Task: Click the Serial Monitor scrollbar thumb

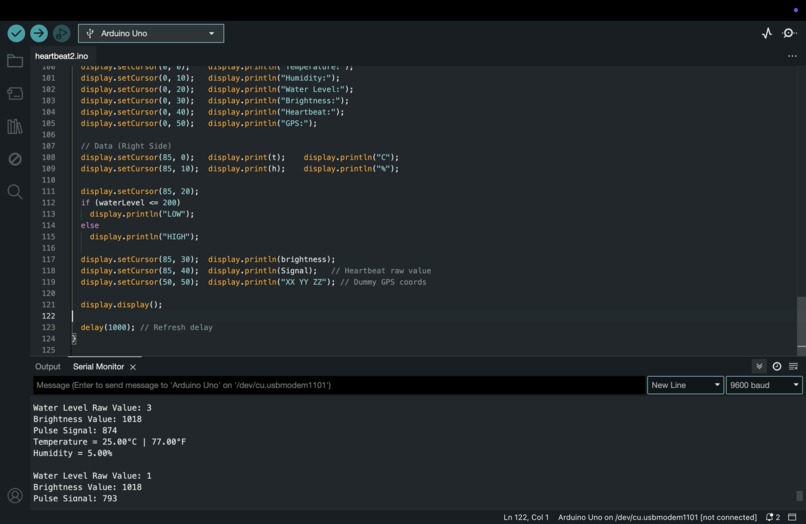Action: coord(799,496)
